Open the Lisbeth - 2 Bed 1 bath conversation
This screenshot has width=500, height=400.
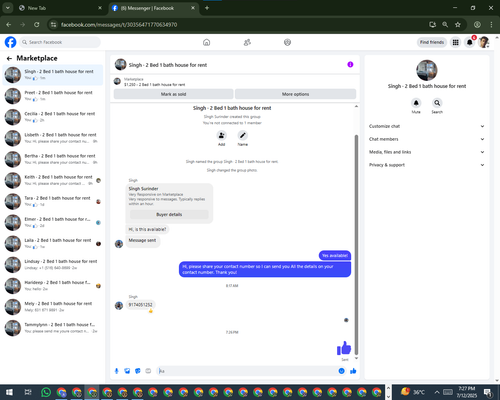tap(53, 138)
